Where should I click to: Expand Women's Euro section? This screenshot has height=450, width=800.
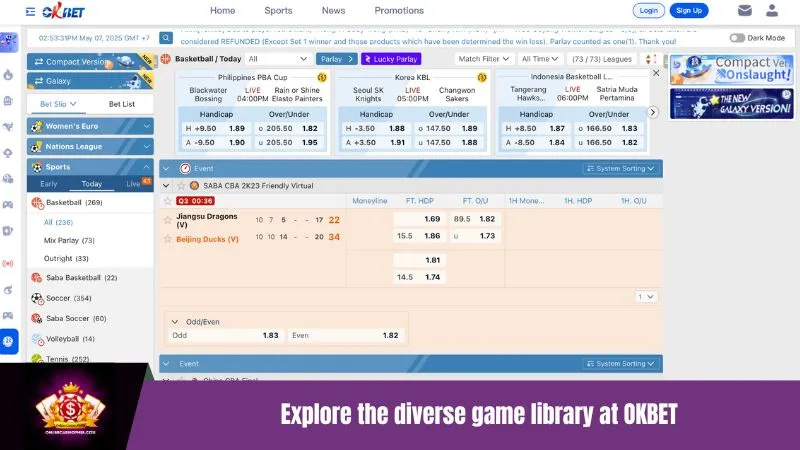coord(90,126)
